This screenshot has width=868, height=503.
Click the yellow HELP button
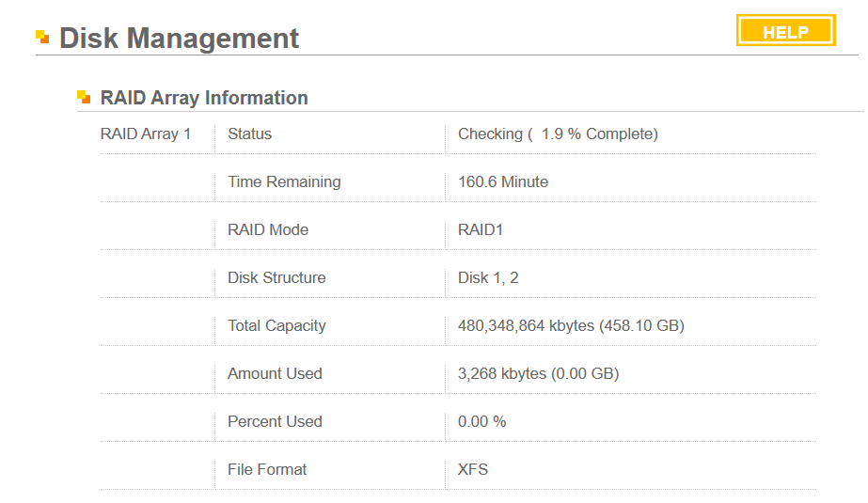785,31
